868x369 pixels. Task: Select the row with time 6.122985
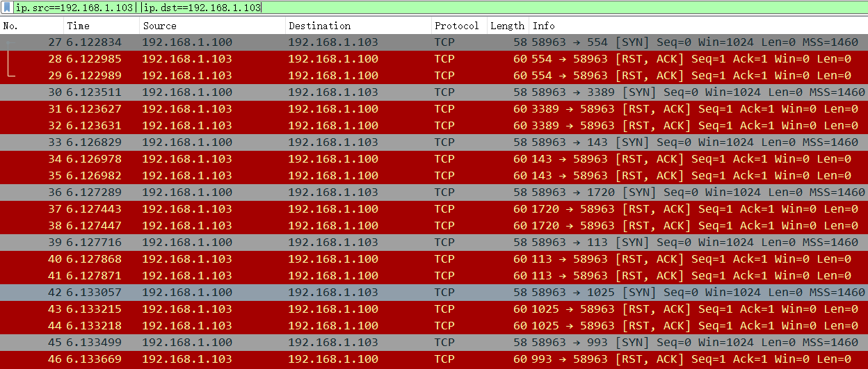(x=434, y=59)
